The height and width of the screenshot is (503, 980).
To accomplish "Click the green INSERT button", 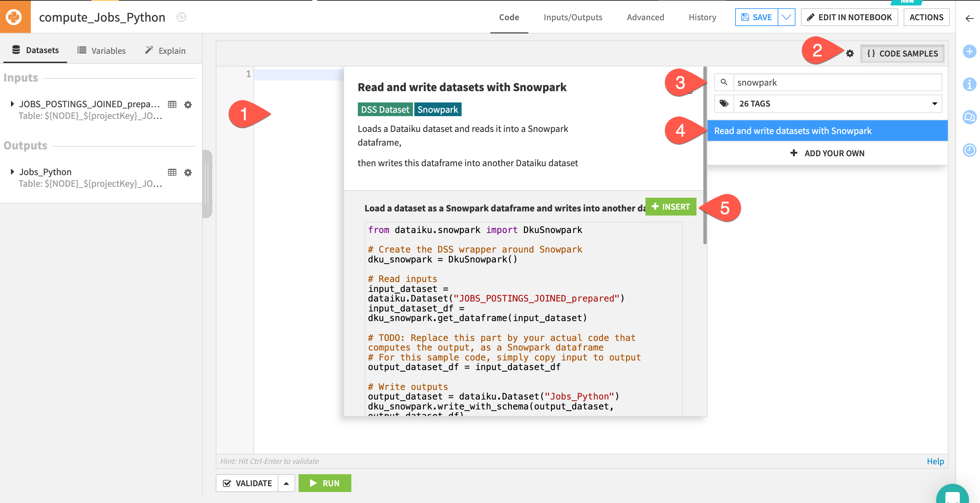I will point(670,206).
